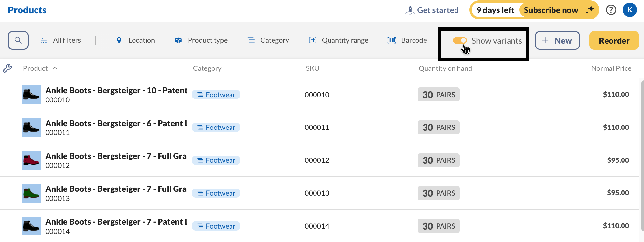
Task: Open the Quantity range filter
Action: (338, 40)
